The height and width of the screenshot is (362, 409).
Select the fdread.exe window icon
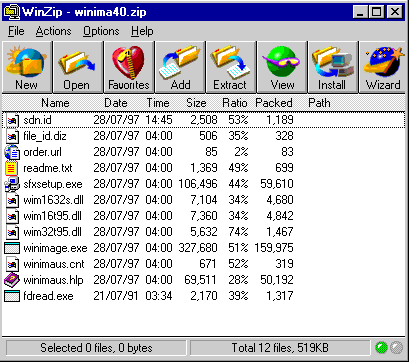pyautogui.click(x=12, y=296)
